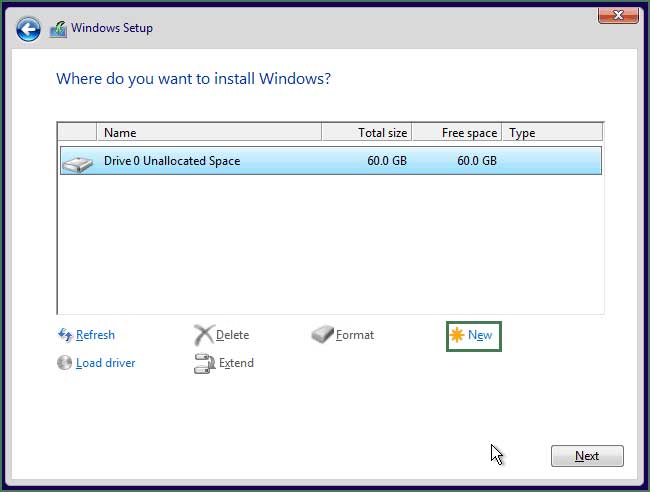Viewport: 650px width, 492px height.
Task: Click the Total size column header
Action: pyautogui.click(x=367, y=133)
